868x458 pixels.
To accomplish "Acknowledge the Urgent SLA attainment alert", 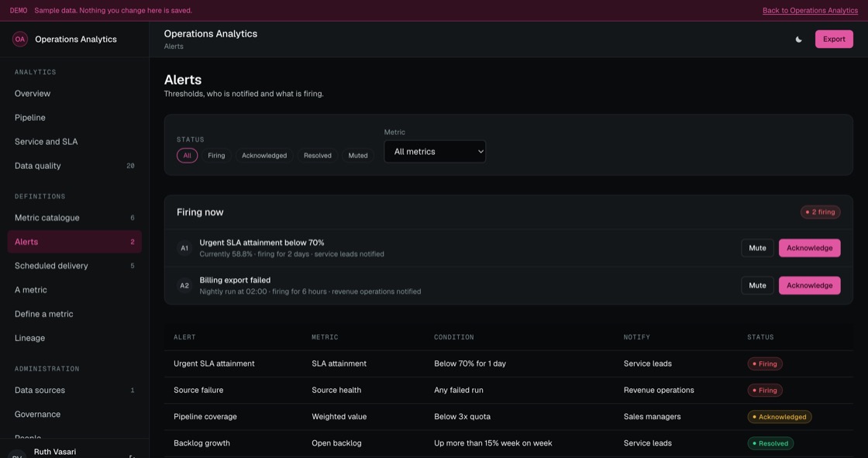I will coord(809,248).
